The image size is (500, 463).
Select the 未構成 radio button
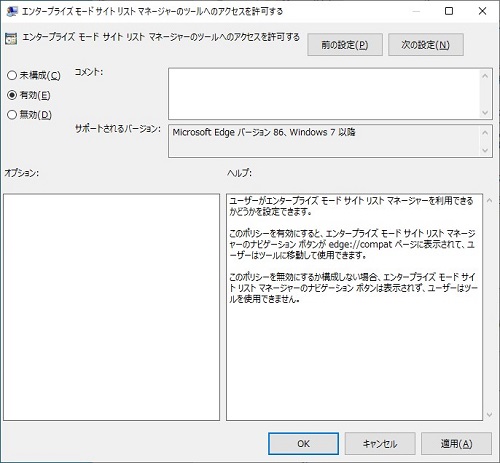coord(12,75)
